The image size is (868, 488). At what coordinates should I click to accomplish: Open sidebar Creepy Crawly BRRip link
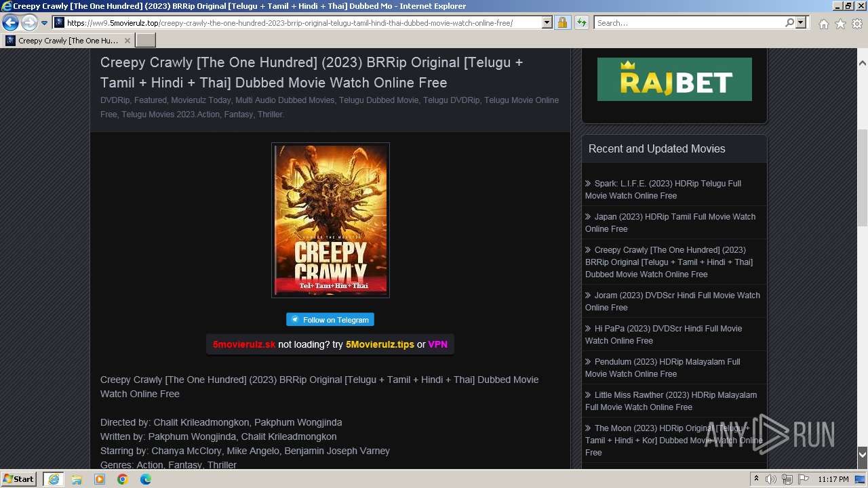669,262
